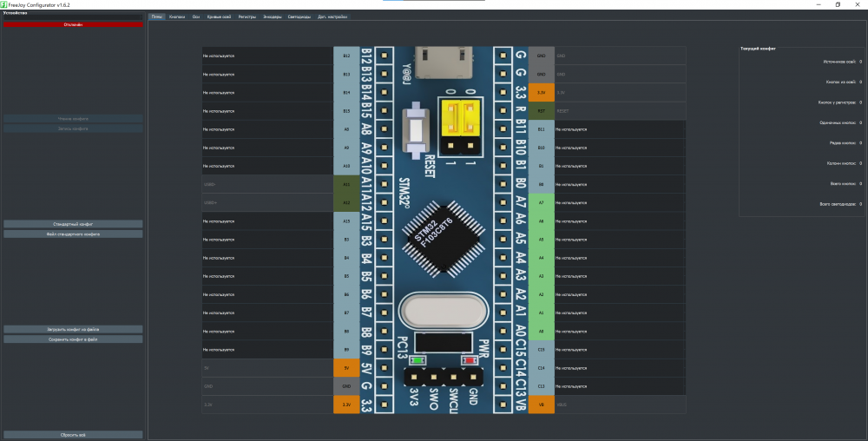Open the B12 pin function dropdown
868x441 pixels.
[266, 56]
